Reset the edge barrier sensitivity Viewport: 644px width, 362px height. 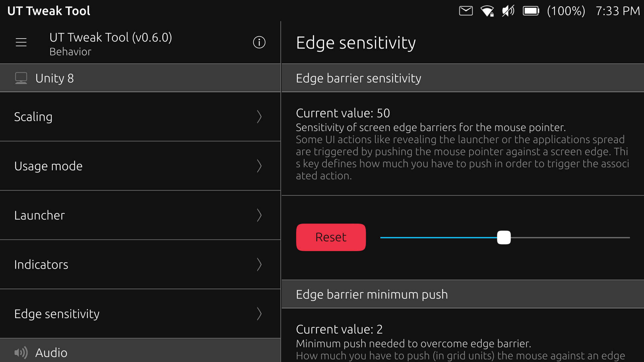tap(331, 237)
